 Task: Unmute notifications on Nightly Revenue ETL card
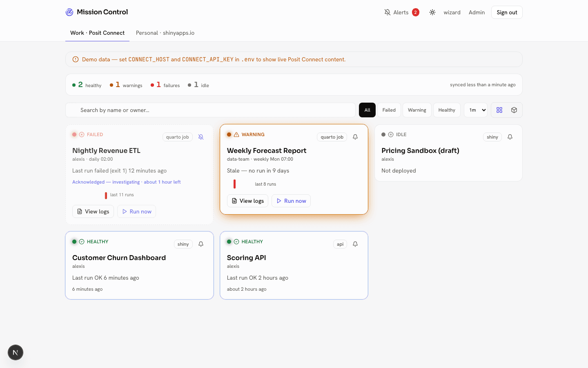[201, 137]
